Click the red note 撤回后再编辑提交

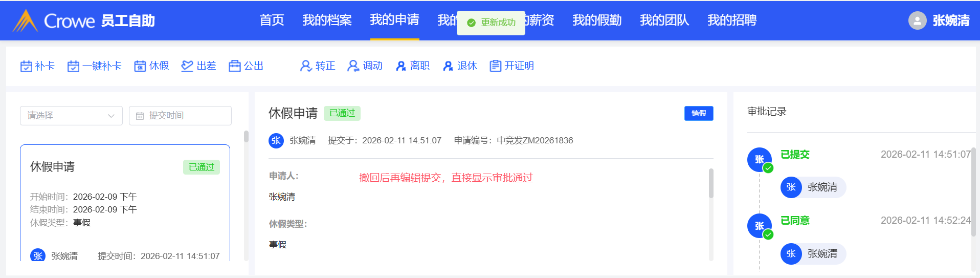(446, 178)
